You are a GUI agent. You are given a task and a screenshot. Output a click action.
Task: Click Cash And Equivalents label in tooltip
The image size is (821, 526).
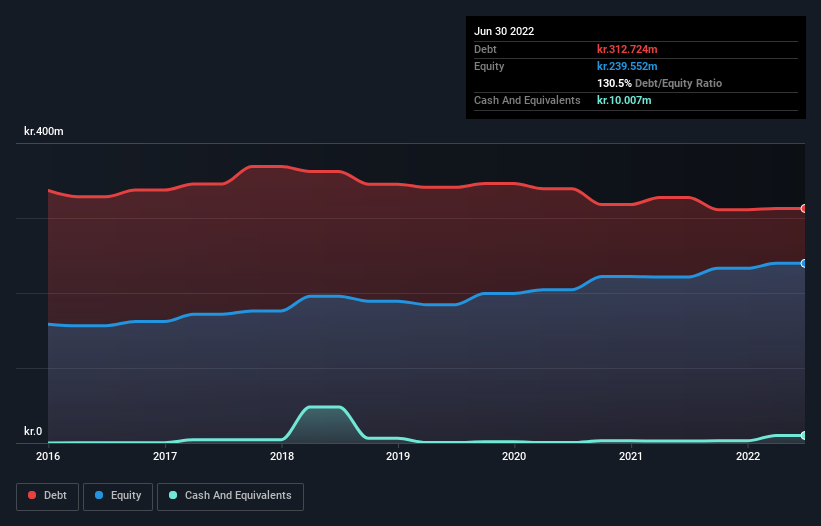[x=527, y=100]
